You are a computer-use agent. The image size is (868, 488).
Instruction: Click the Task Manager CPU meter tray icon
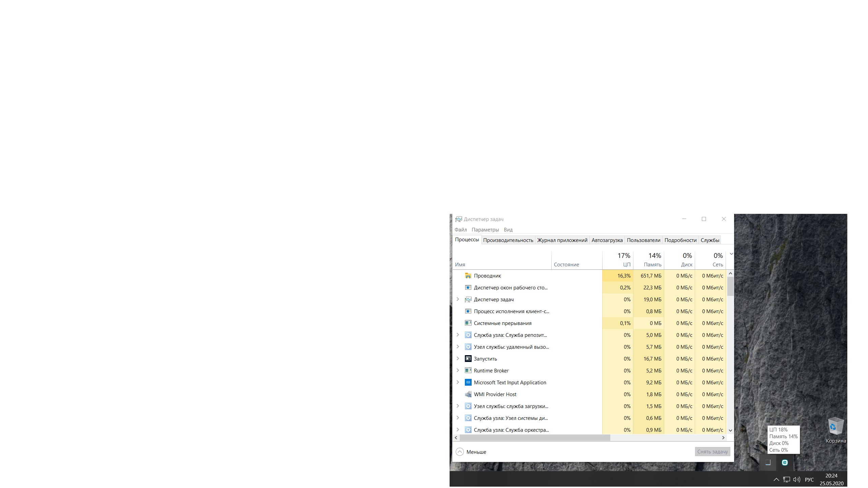click(x=768, y=463)
